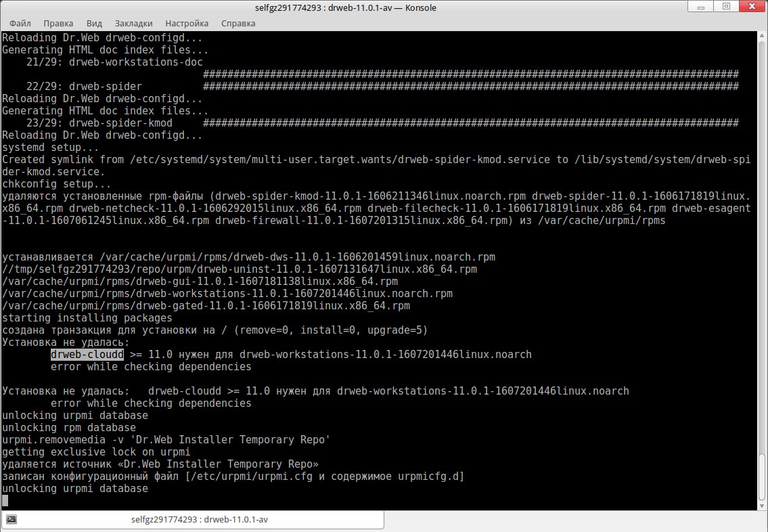Click the scrollbar up arrow
768x532 pixels.
[x=762, y=37]
